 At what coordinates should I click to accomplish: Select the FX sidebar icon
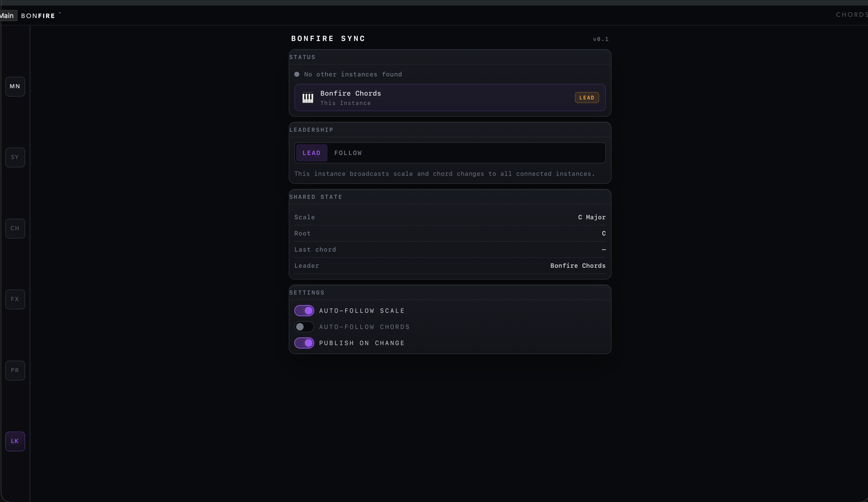click(15, 299)
